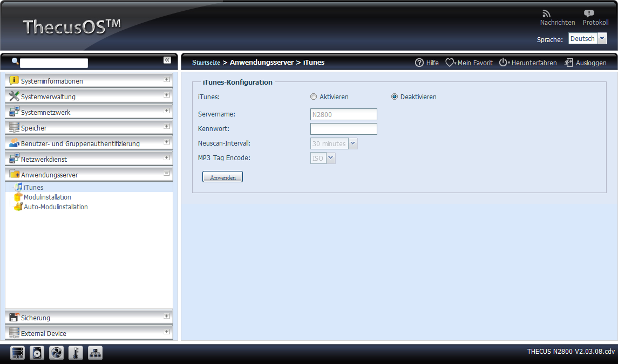Screen dimensions: 618x364
Task: Click the Speicher storage icon
Action: pos(14,127)
